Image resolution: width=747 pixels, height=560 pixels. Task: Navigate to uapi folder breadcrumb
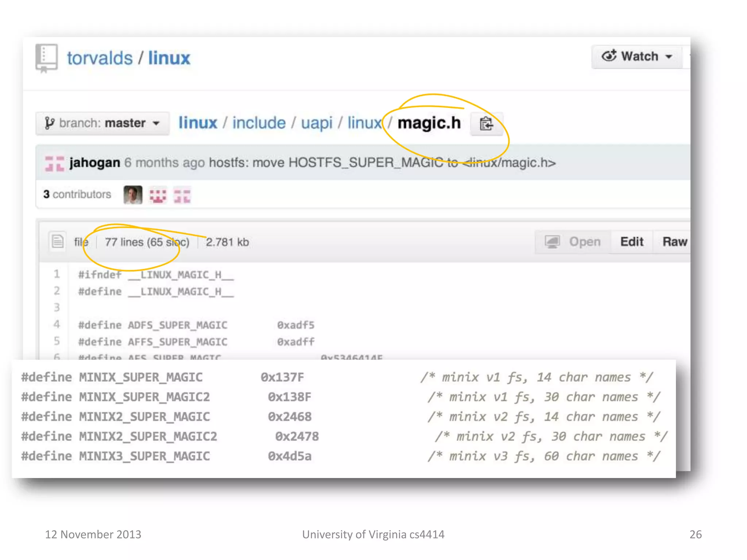[x=316, y=123]
